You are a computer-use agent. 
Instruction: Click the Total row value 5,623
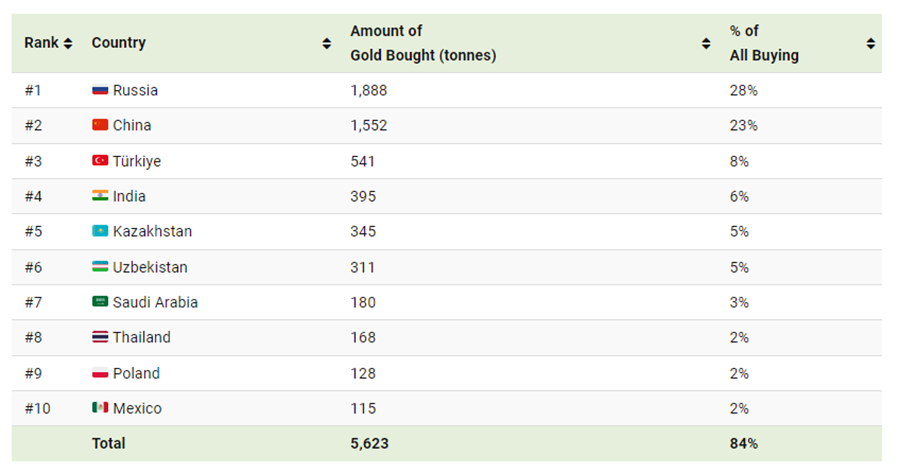[x=368, y=443]
